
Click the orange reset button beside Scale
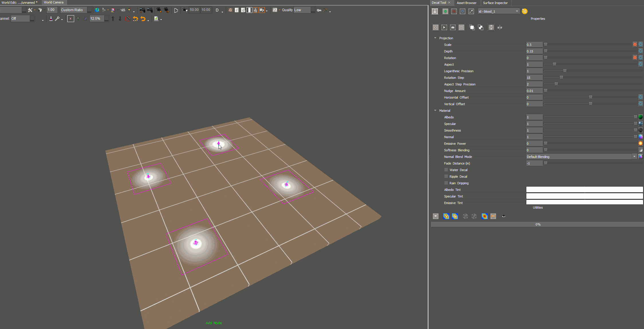pyautogui.click(x=635, y=44)
